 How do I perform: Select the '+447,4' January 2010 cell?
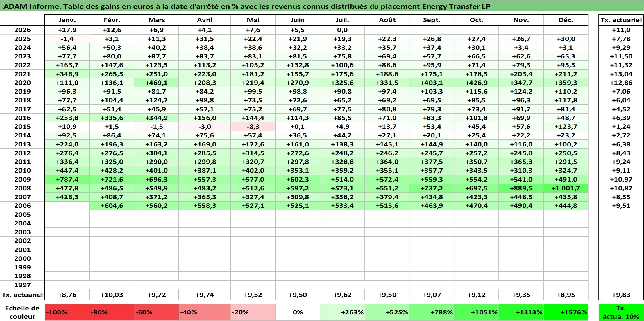[x=67, y=171]
